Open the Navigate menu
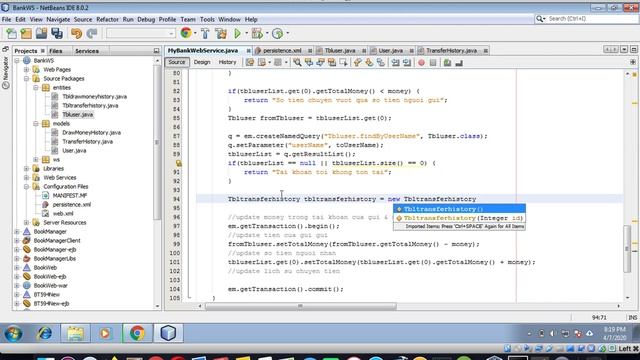This screenshot has width=640, height=360. (58, 19)
